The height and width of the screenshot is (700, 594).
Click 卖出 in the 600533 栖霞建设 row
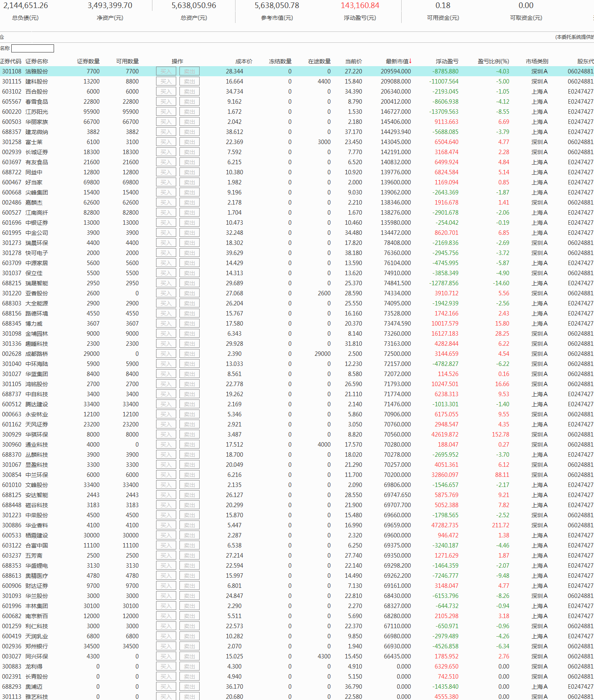(190, 535)
